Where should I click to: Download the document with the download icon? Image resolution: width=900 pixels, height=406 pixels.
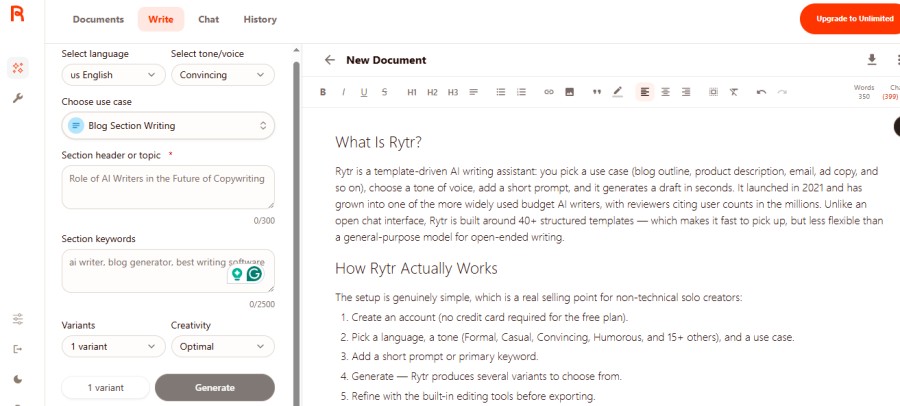872,60
